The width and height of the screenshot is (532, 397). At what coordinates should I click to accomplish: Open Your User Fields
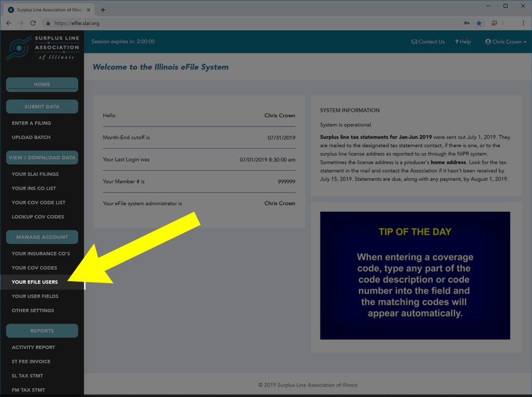(x=35, y=296)
